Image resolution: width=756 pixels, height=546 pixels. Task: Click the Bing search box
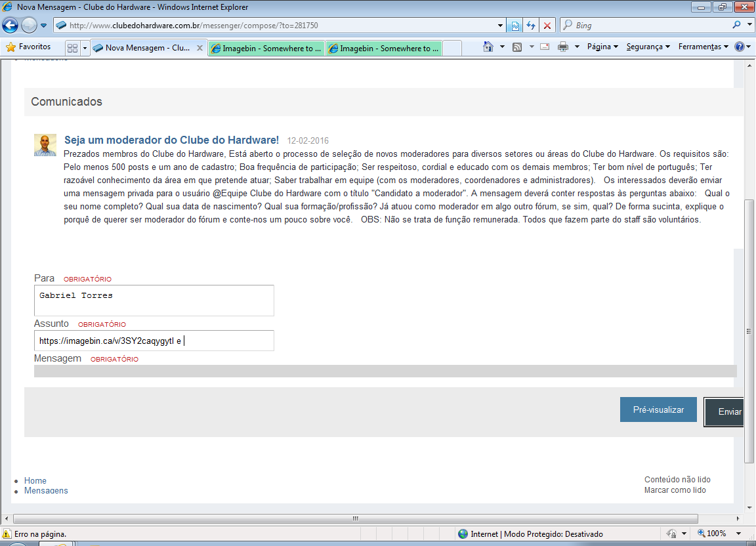pos(646,25)
